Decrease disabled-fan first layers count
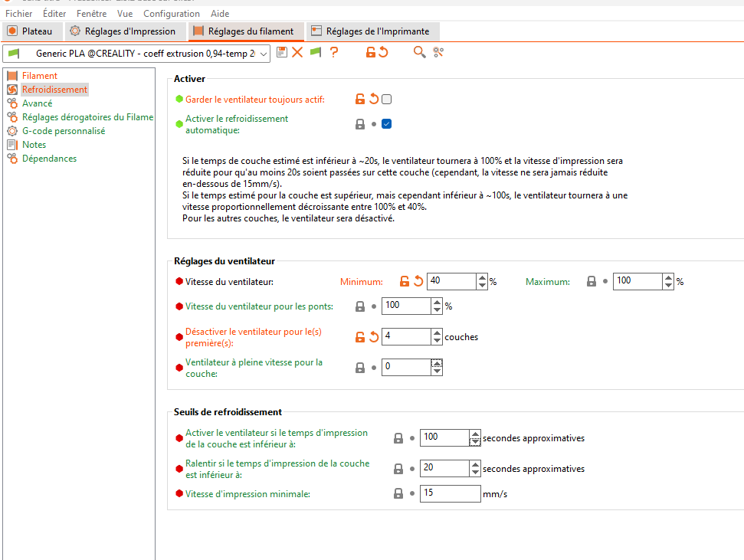Screen dimensions: 744x560 point(437,340)
